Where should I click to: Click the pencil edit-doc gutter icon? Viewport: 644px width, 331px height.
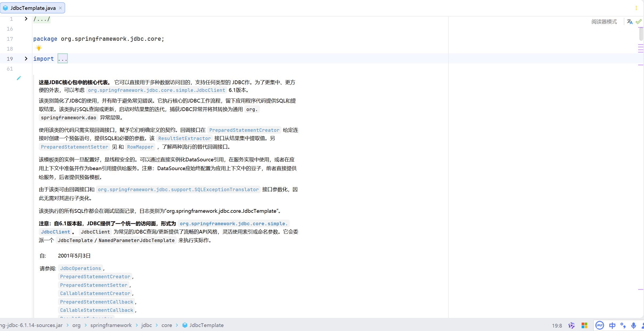tap(19, 78)
